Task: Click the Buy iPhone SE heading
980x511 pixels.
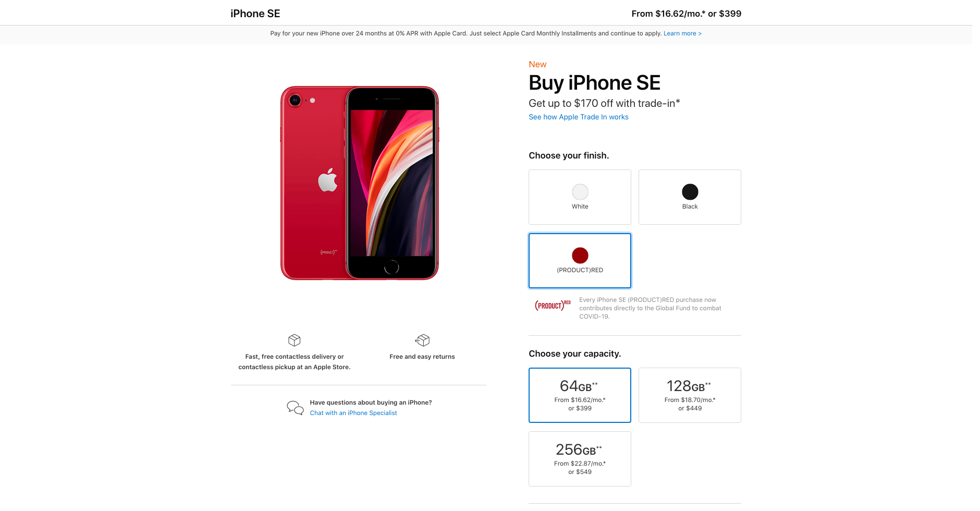Action: point(594,82)
